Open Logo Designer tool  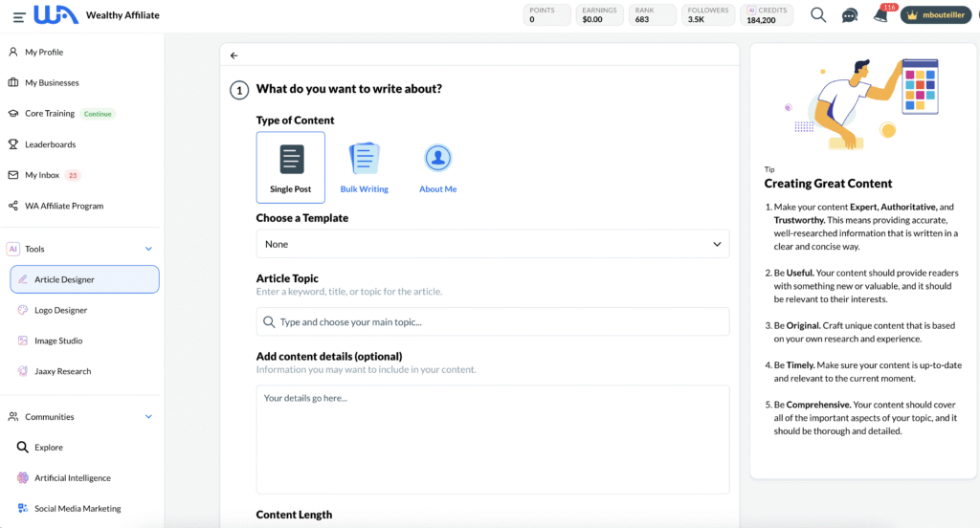coord(60,310)
